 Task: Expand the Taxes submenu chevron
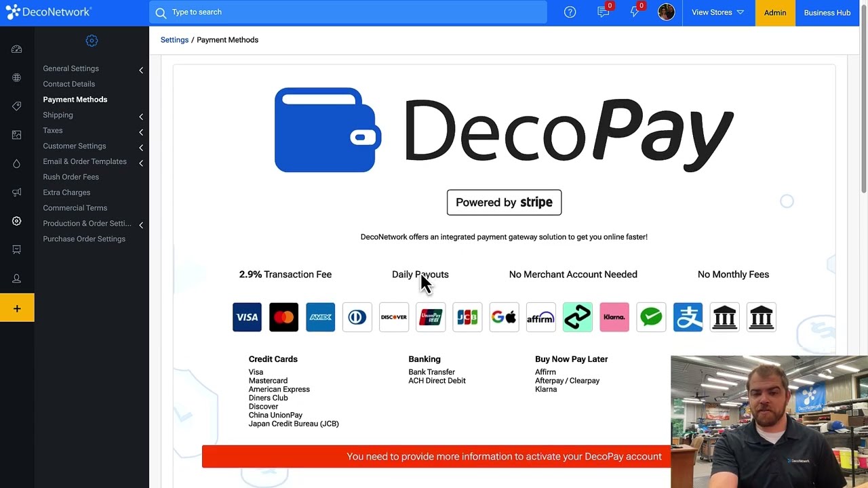[141, 132]
